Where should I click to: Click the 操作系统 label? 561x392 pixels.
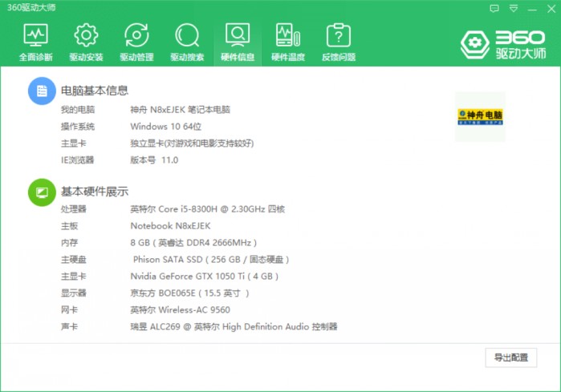[78, 127]
